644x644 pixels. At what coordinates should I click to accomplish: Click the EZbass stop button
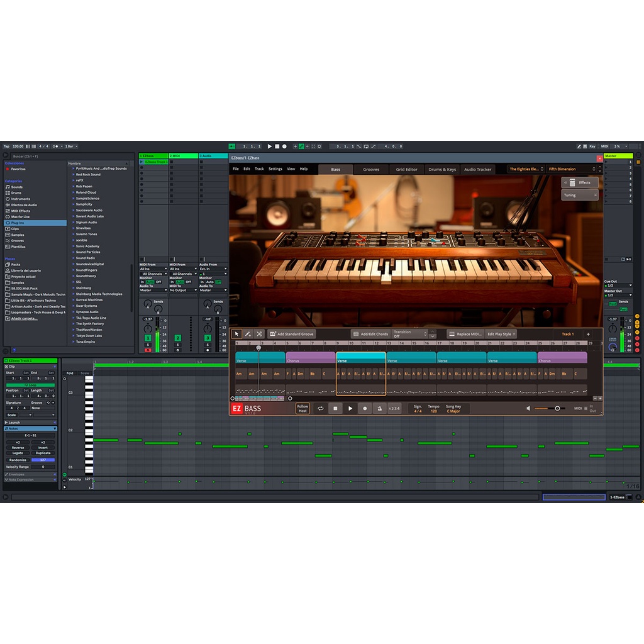[x=336, y=409]
